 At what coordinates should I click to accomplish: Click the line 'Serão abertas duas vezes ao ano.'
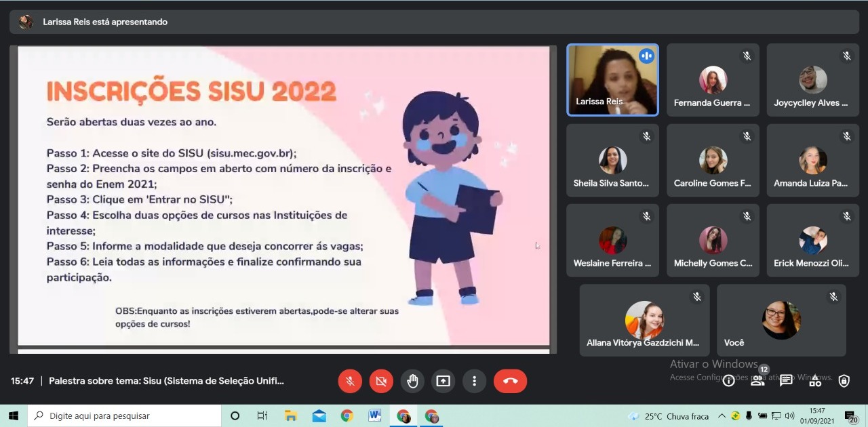tap(132, 122)
